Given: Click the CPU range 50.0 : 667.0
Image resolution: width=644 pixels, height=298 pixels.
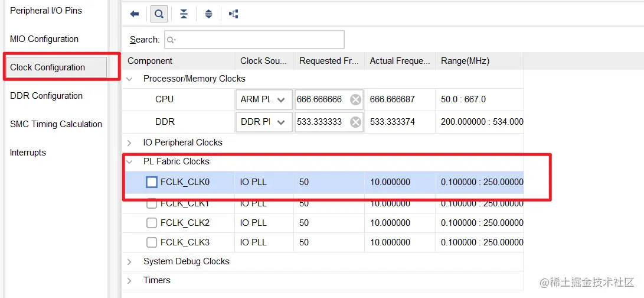Looking at the screenshot, I should pos(464,99).
